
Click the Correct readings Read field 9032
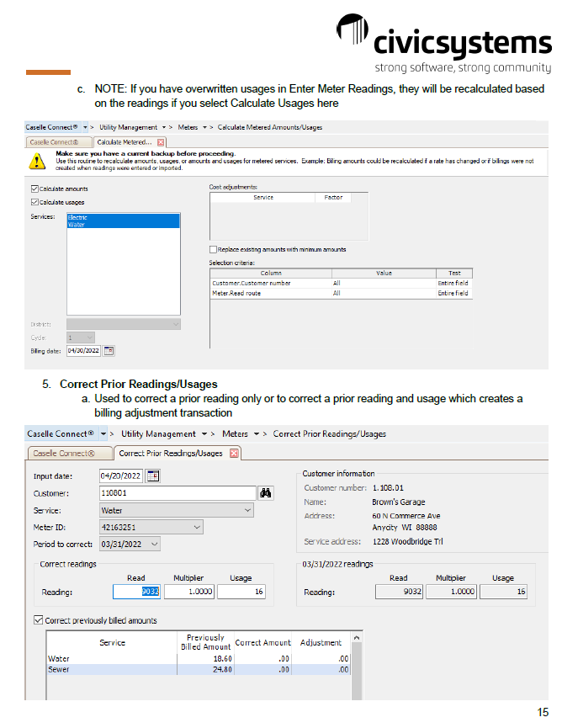pos(136,592)
